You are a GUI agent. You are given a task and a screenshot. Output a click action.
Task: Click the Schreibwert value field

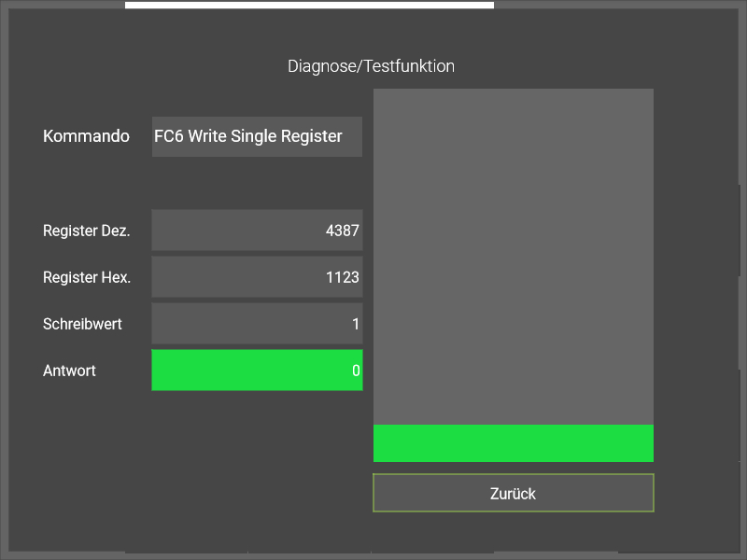[257, 324]
